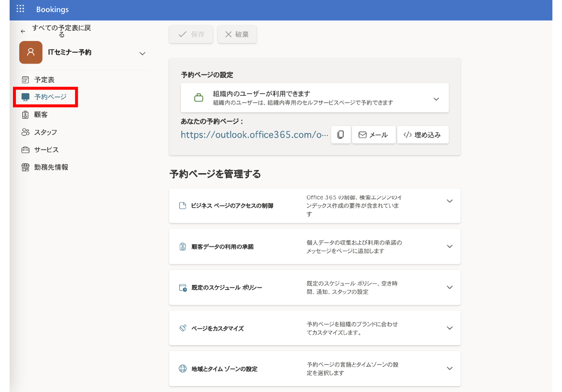Expand ページをカスタマイズ section
The width and height of the screenshot is (562, 392).
point(450,328)
